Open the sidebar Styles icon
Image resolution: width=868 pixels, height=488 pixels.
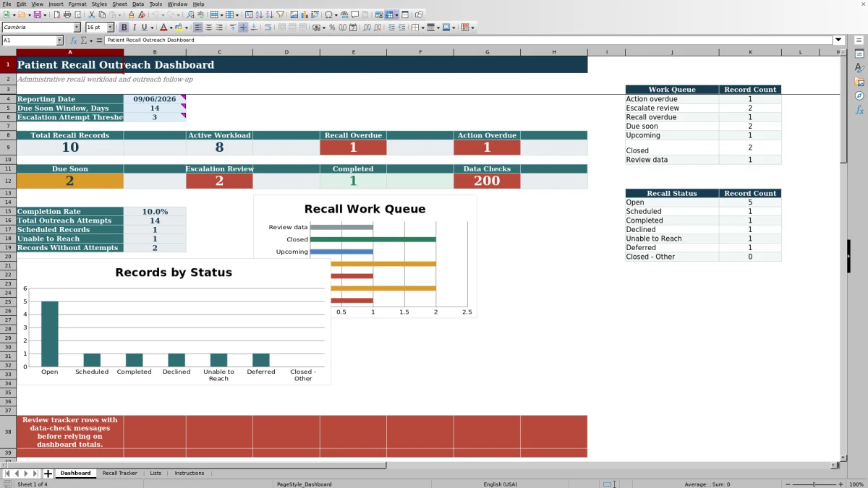tap(859, 68)
